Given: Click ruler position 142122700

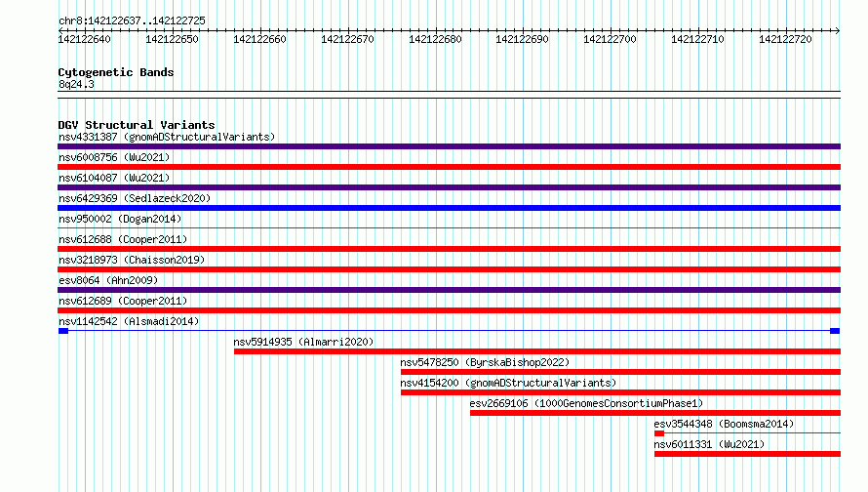Looking at the screenshot, I should pyautogui.click(x=610, y=39).
